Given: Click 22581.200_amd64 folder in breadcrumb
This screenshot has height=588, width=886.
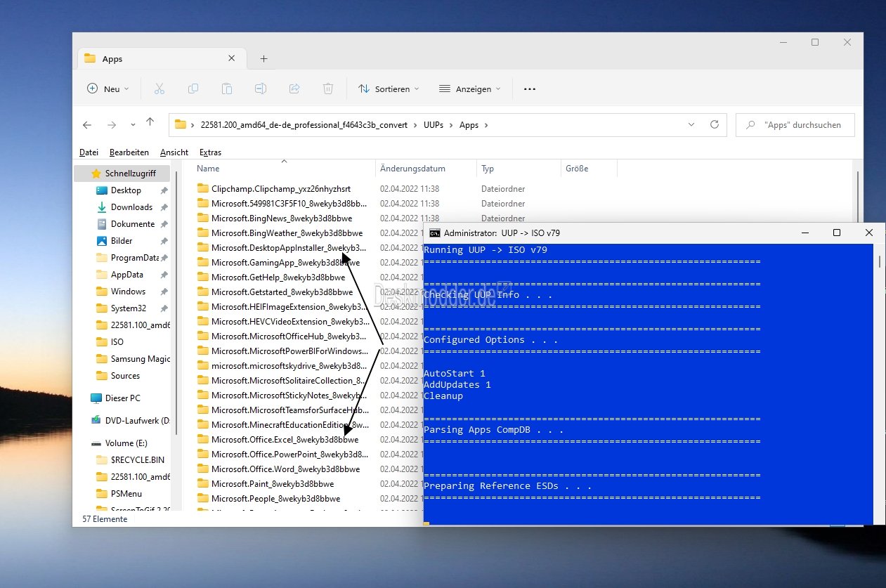Looking at the screenshot, I should tap(304, 125).
